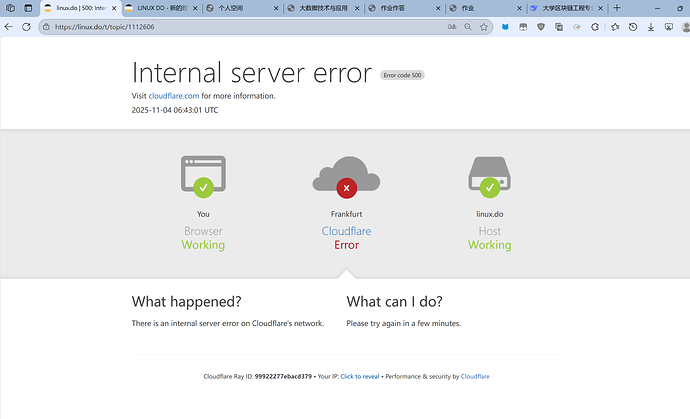The height and width of the screenshot is (419, 690).
Task: Click the blue Cloudflare status link
Action: (346, 231)
